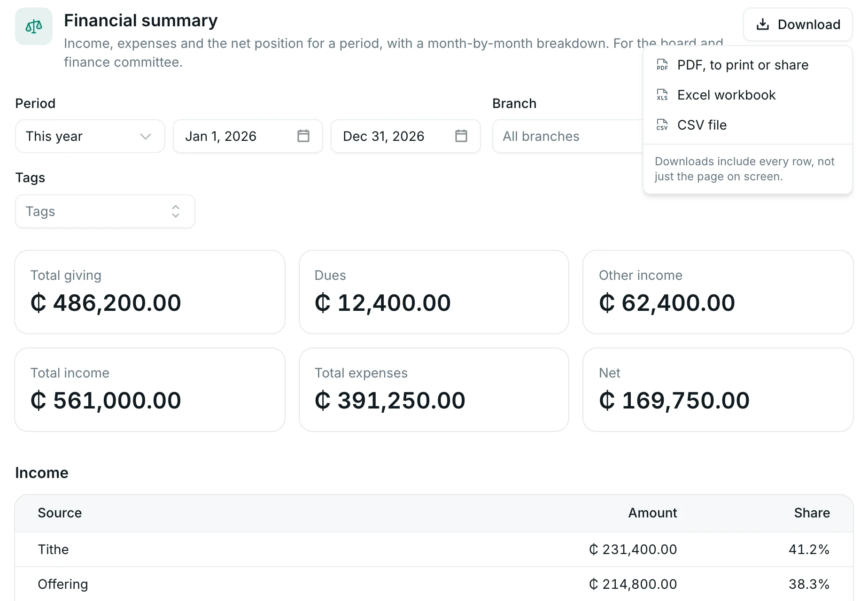Click the 38.3% share value
The height and width of the screenshot is (601, 868).
point(809,584)
